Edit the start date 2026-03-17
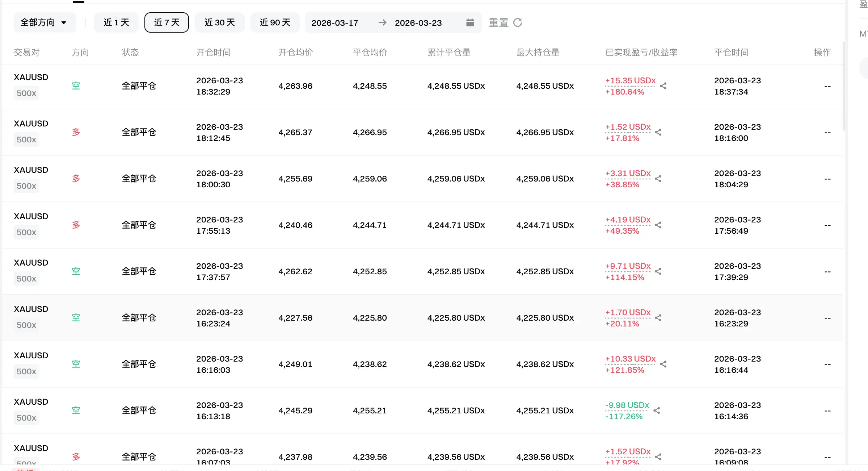The width and height of the screenshot is (868, 471). pyautogui.click(x=335, y=23)
